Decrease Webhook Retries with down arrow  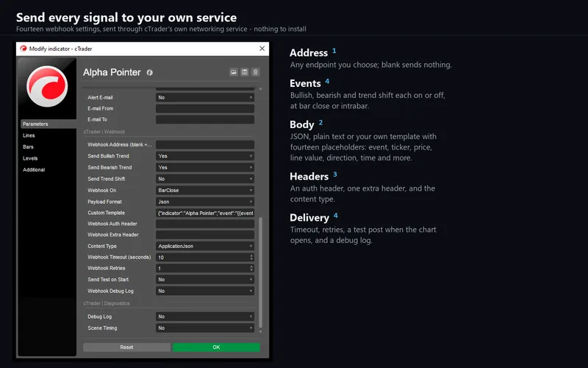(251, 270)
